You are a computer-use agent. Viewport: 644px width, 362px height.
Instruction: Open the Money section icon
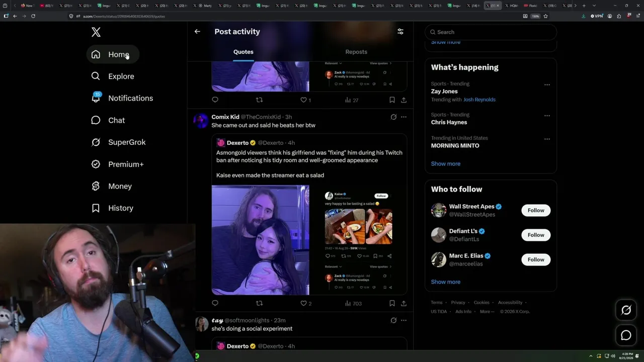96,186
